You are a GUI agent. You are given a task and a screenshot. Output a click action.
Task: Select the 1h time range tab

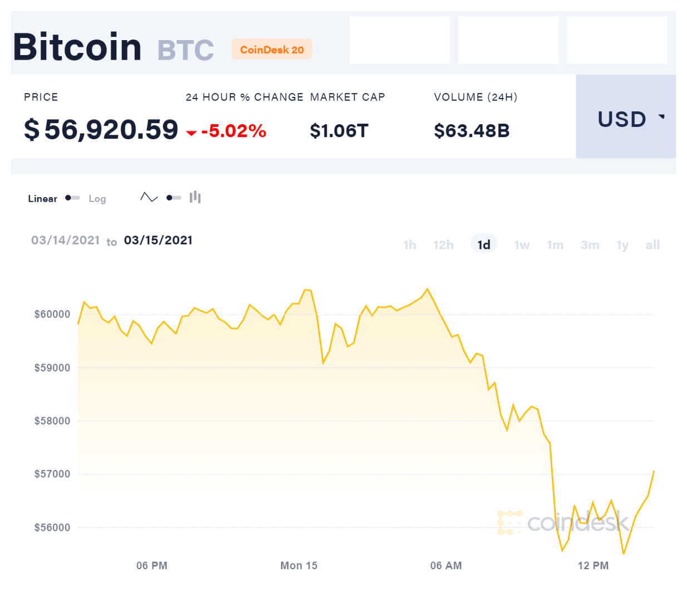(410, 245)
